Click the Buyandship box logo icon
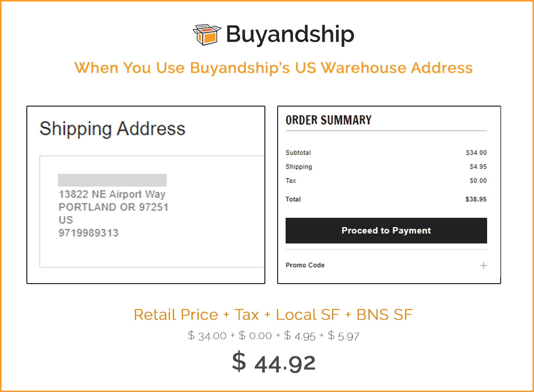 (x=206, y=35)
